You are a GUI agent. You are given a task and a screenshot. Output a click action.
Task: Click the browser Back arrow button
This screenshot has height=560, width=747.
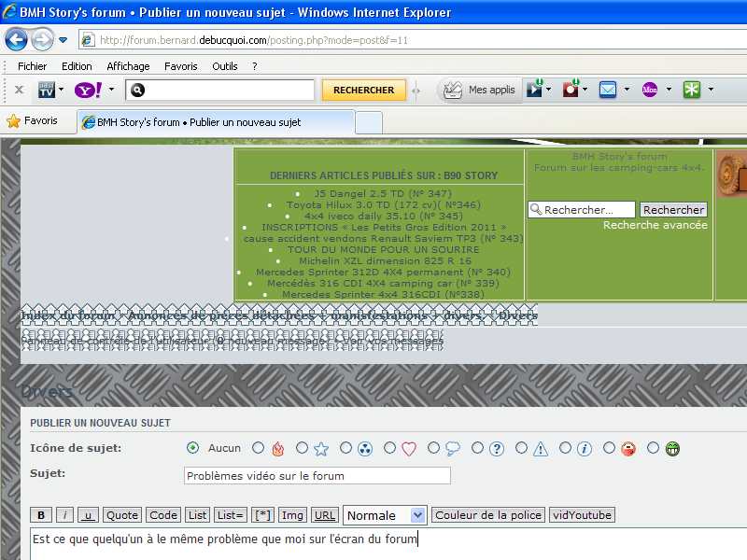point(16,40)
